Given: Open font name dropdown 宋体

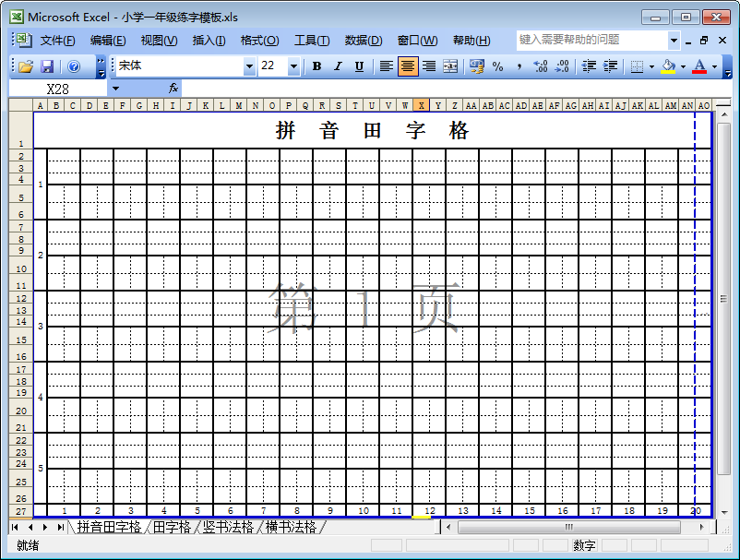Looking at the screenshot, I should pos(249,66).
